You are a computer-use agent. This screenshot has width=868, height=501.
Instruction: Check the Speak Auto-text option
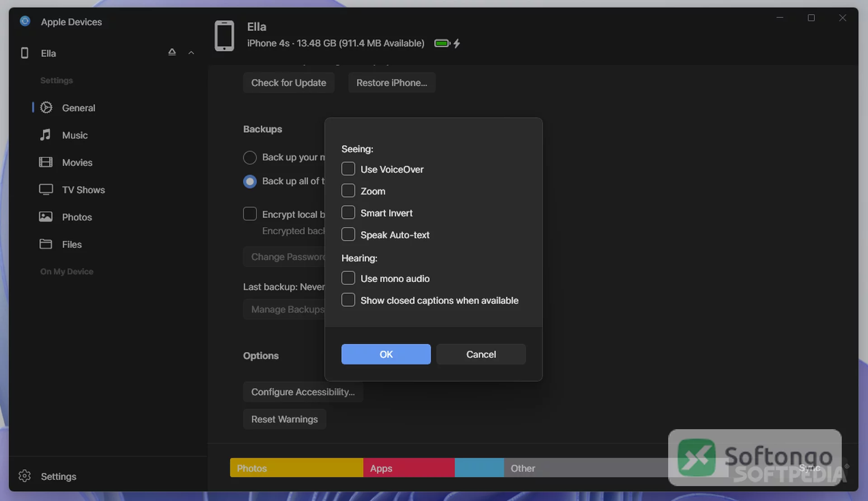348,234
